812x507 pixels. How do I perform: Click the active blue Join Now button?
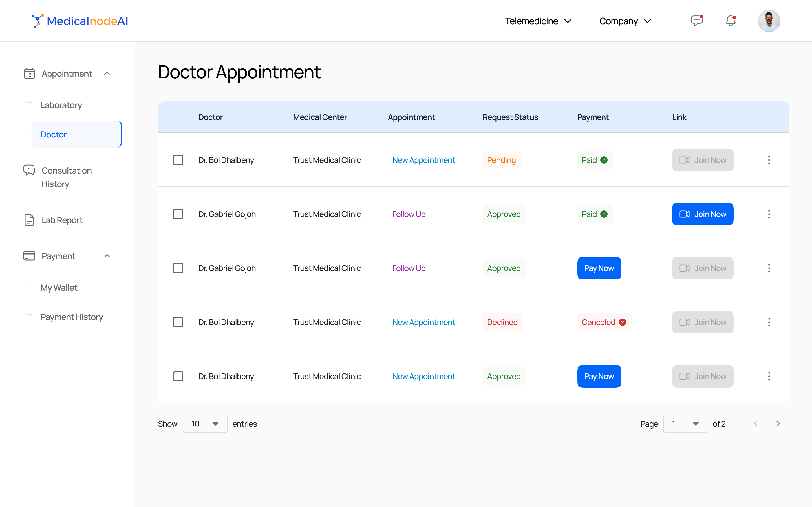pyautogui.click(x=702, y=214)
